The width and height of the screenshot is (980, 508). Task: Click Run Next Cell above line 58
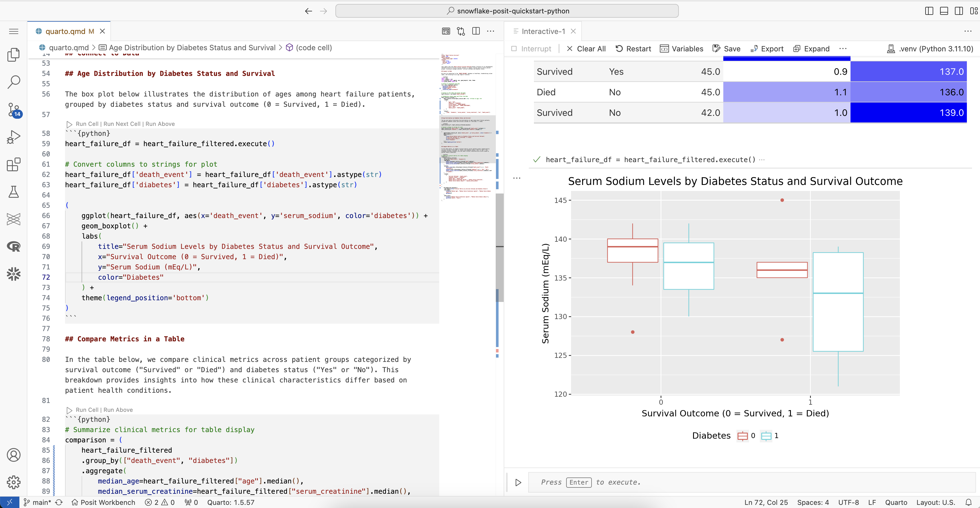click(122, 124)
